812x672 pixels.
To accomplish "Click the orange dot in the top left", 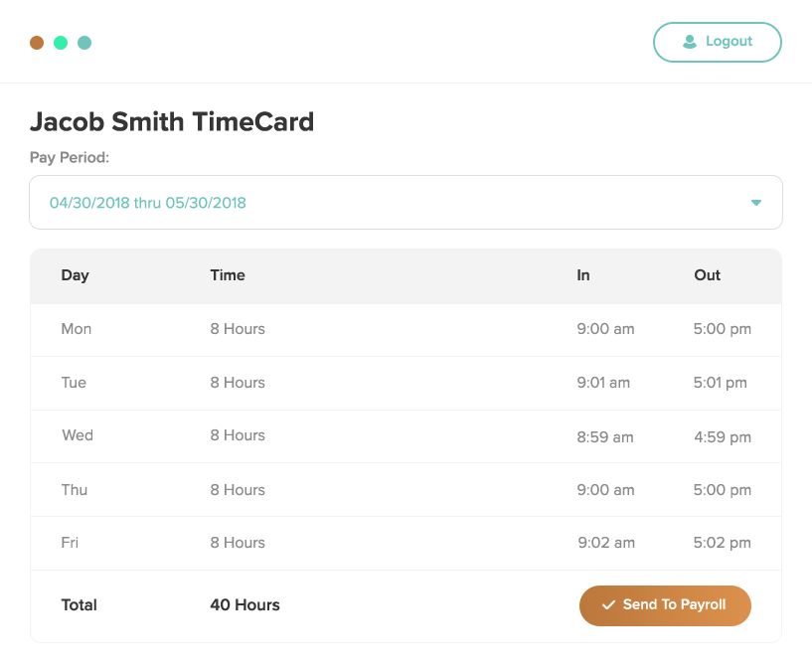I will 37,42.
